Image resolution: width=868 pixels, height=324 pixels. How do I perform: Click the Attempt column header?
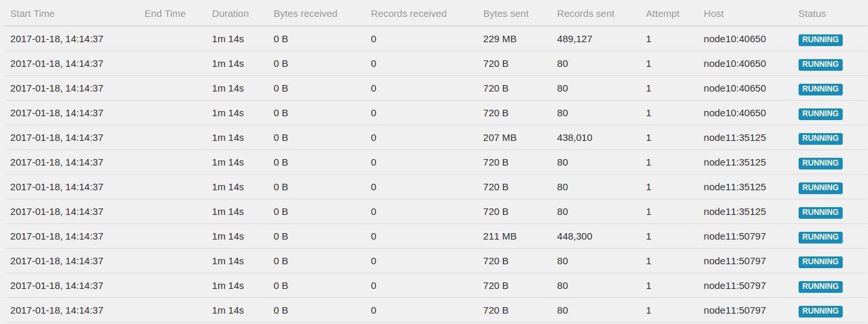tap(663, 14)
